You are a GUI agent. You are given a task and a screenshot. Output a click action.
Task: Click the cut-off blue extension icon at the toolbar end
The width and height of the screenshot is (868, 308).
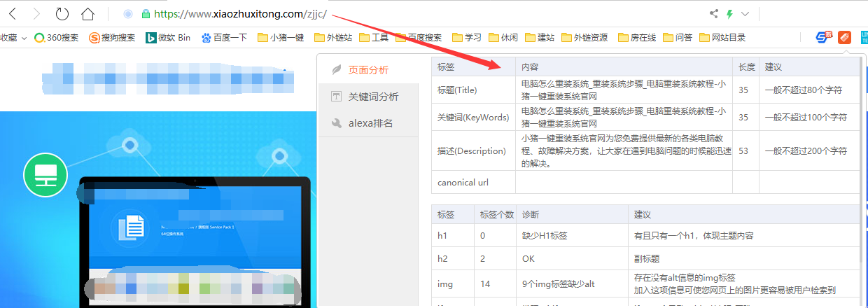click(x=864, y=37)
